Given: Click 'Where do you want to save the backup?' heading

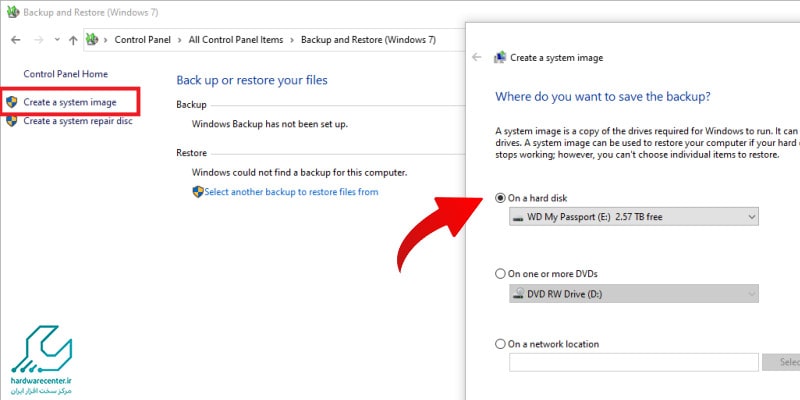Looking at the screenshot, I should (603, 96).
